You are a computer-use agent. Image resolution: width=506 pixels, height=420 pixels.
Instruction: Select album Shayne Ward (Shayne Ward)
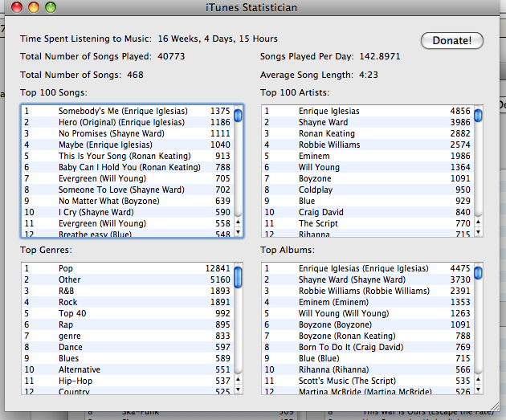click(368, 279)
